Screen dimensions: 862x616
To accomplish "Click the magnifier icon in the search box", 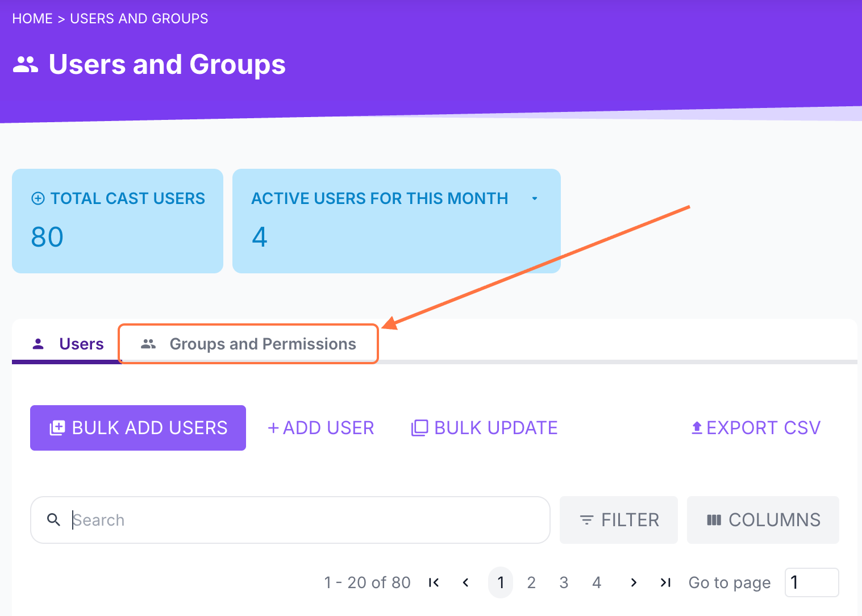I will (x=53, y=519).
